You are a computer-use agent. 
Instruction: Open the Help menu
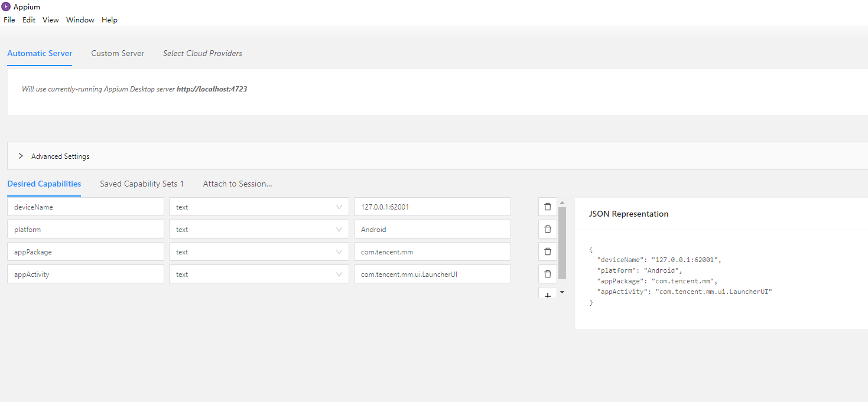(x=109, y=19)
